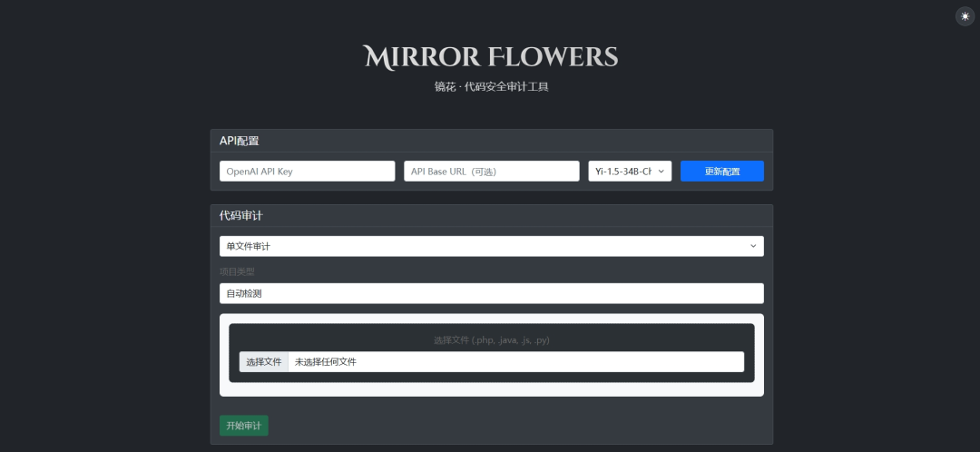Open the 单文件审计 audit mode dropdown
The image size is (980, 452).
(x=491, y=246)
